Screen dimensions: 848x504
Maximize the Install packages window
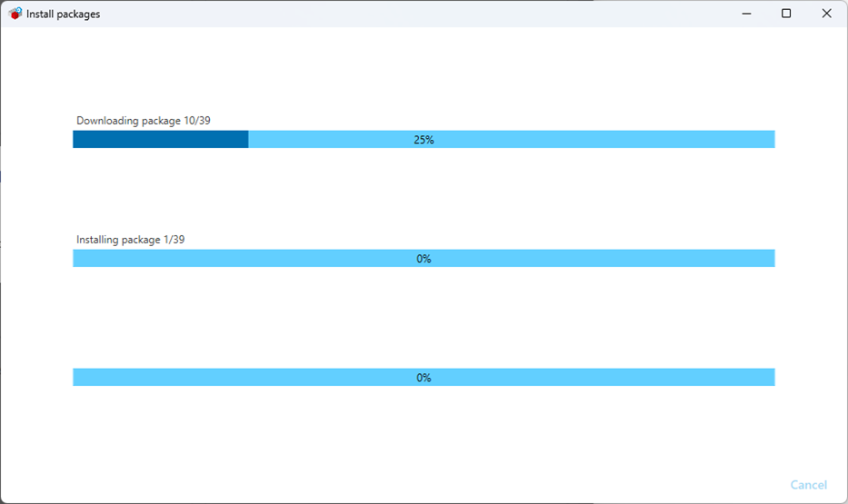pyautogui.click(x=786, y=14)
